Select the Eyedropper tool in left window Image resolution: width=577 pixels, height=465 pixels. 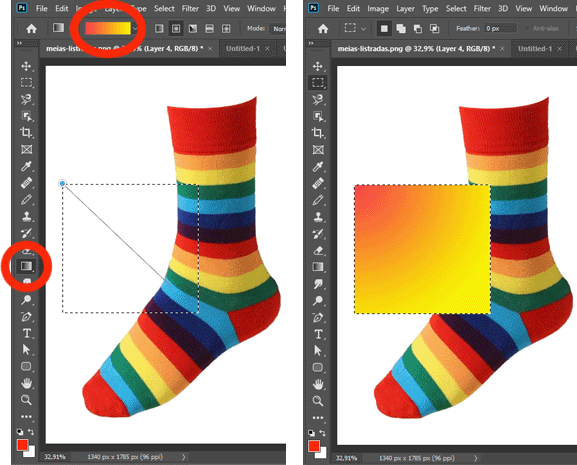26,166
